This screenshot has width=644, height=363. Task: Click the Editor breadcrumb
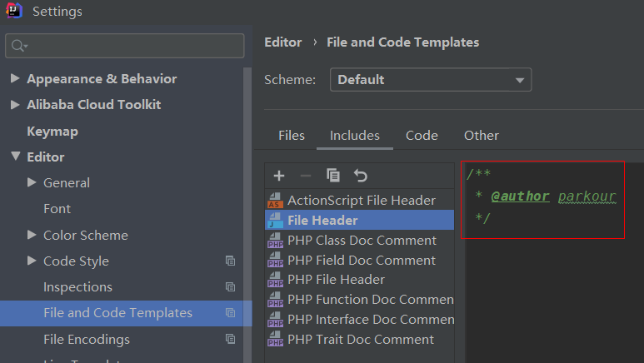(x=283, y=42)
